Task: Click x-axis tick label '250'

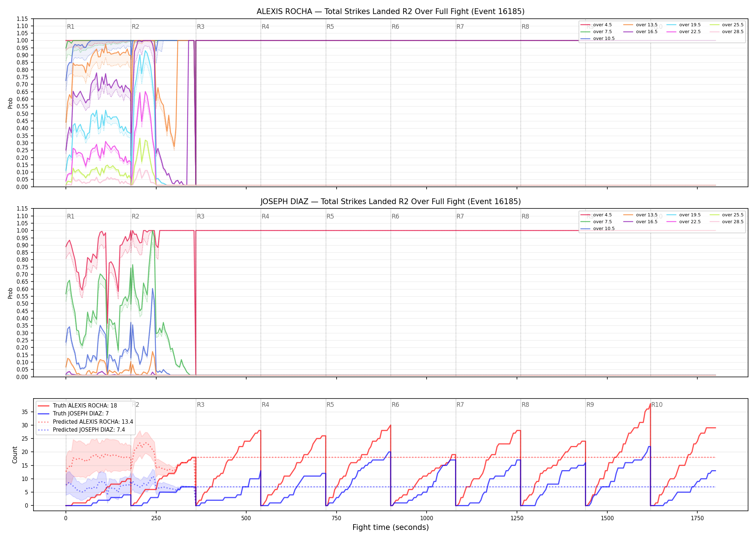Action: pos(156,518)
